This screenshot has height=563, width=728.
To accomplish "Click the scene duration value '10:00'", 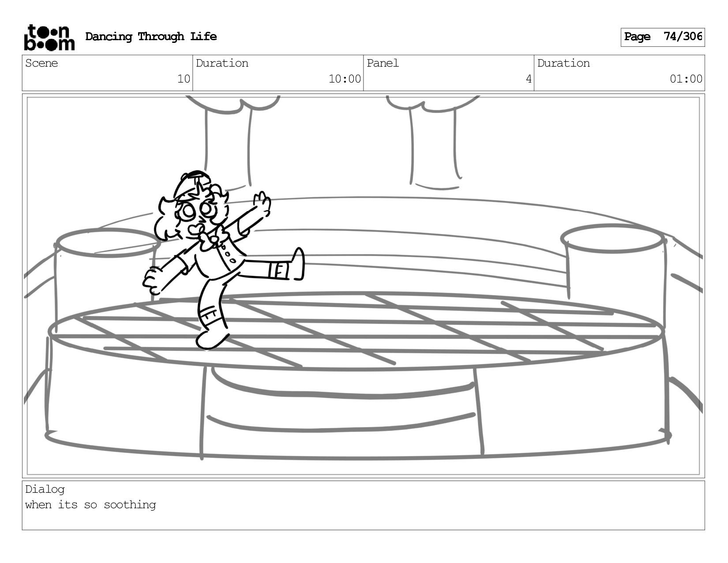I will point(345,79).
